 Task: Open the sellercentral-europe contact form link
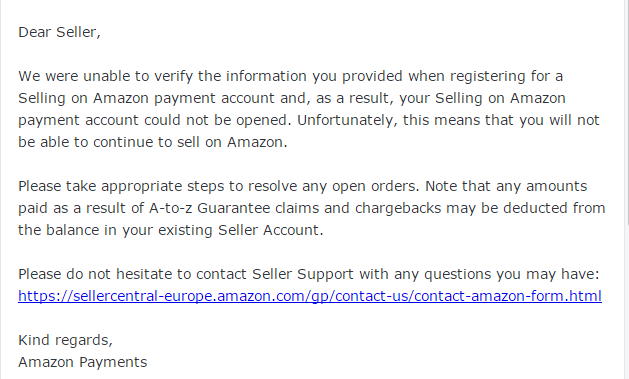pos(310,296)
